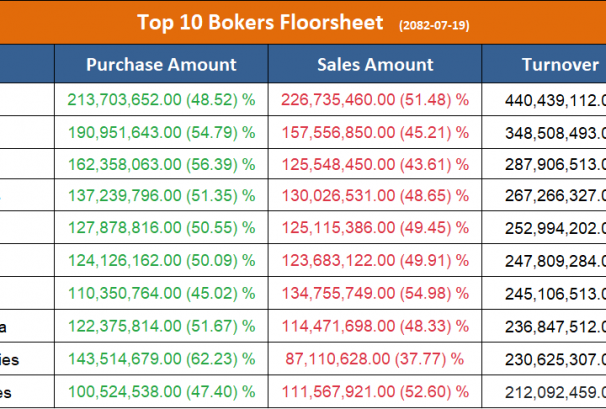Select purchase amount 100,524,538.00 cell
The height and width of the screenshot is (409, 606).
pyautogui.click(x=161, y=391)
